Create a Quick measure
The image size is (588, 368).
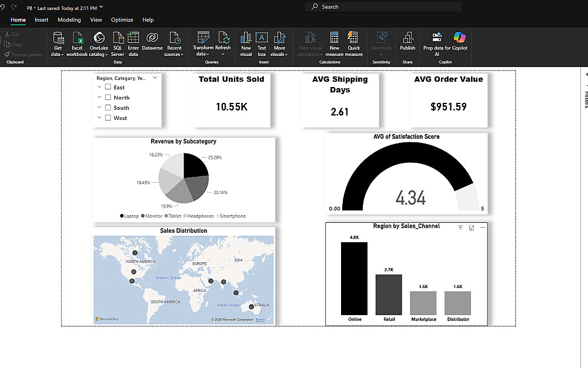click(353, 38)
